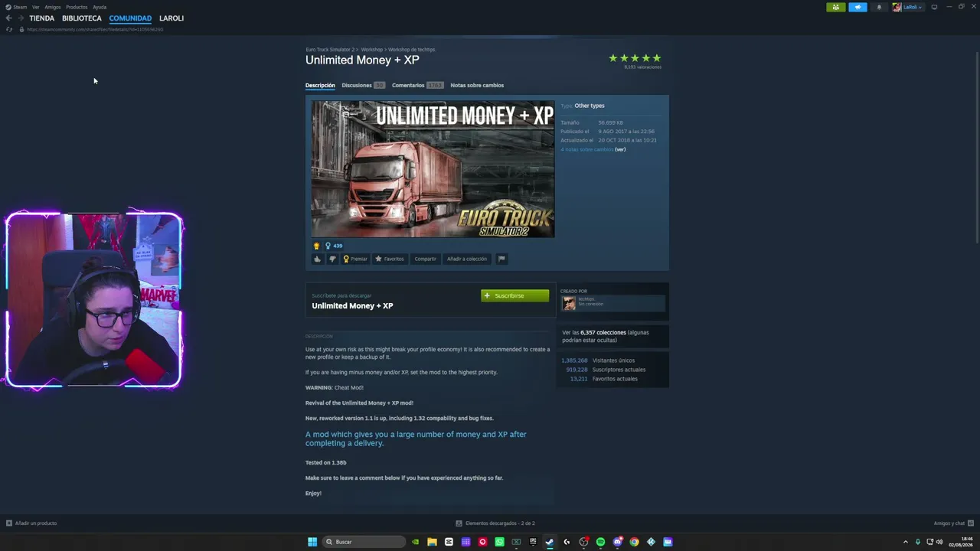Open Kodi from the taskbar
The width and height of the screenshot is (980, 551).
pyautogui.click(x=651, y=542)
